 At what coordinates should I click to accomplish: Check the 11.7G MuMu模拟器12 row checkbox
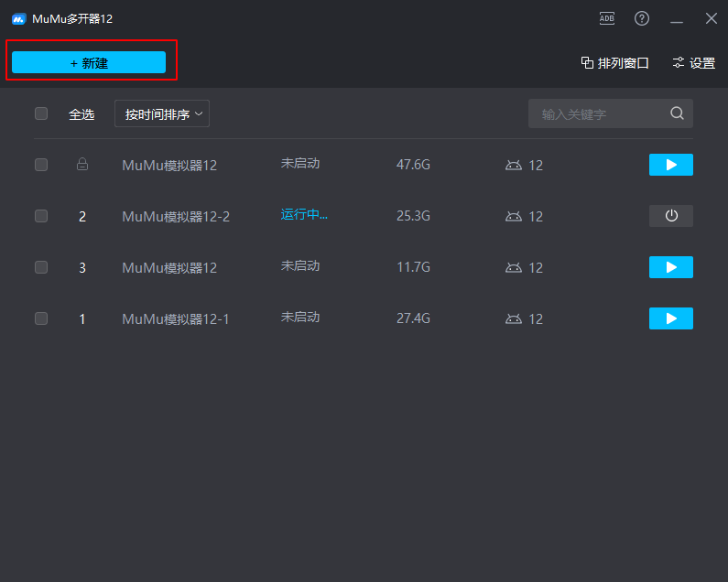pyautogui.click(x=41, y=267)
